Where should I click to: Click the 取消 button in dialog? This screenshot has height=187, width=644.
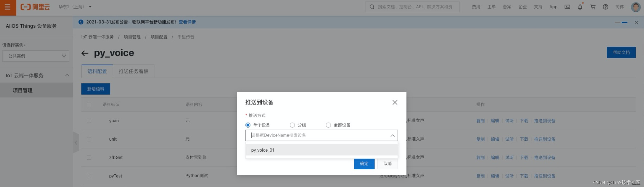coord(387,164)
